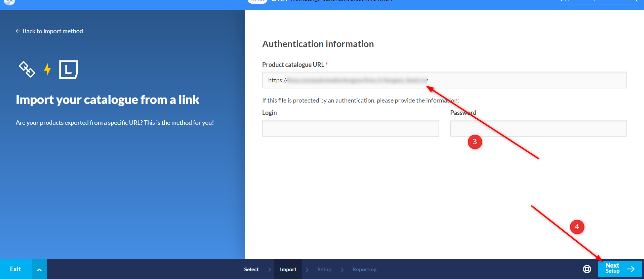Expand the chevron-up menu beside Exit
This screenshot has width=644, height=279.
point(39,269)
